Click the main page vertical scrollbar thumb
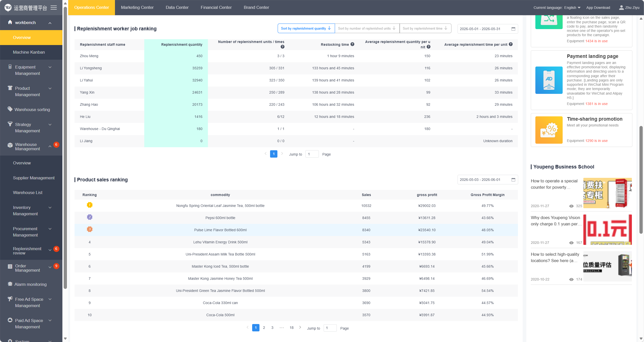Screen dimensions: 644x342 click(x=641, y=180)
